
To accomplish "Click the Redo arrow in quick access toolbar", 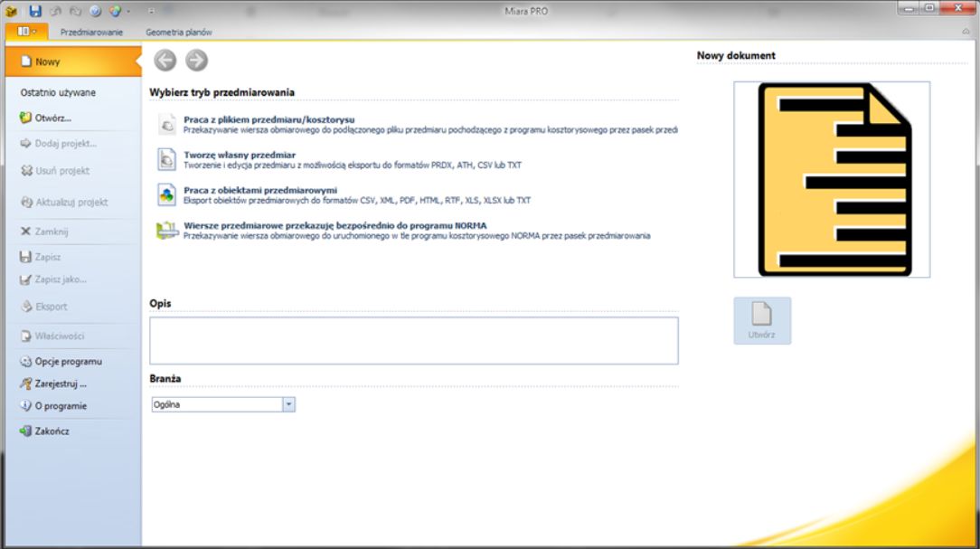I will [75, 11].
